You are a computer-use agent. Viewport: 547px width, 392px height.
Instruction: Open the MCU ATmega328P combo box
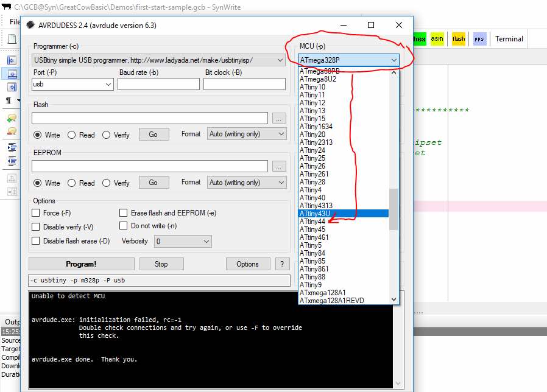[348, 60]
